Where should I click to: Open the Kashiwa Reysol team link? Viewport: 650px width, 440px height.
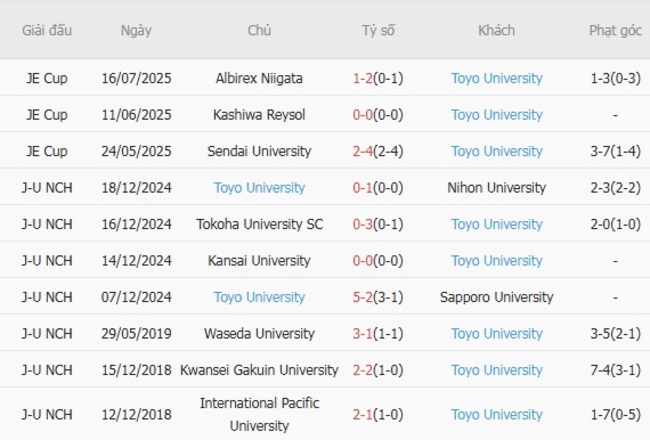[259, 115]
